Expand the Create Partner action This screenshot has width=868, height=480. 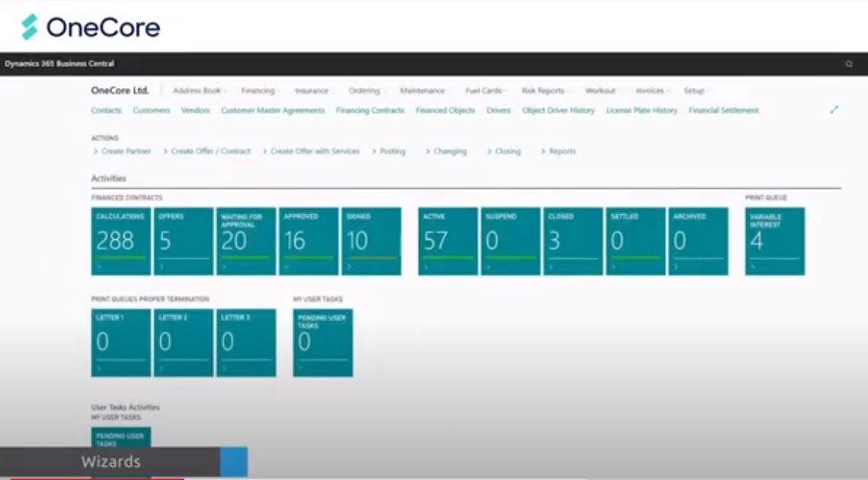click(x=122, y=151)
